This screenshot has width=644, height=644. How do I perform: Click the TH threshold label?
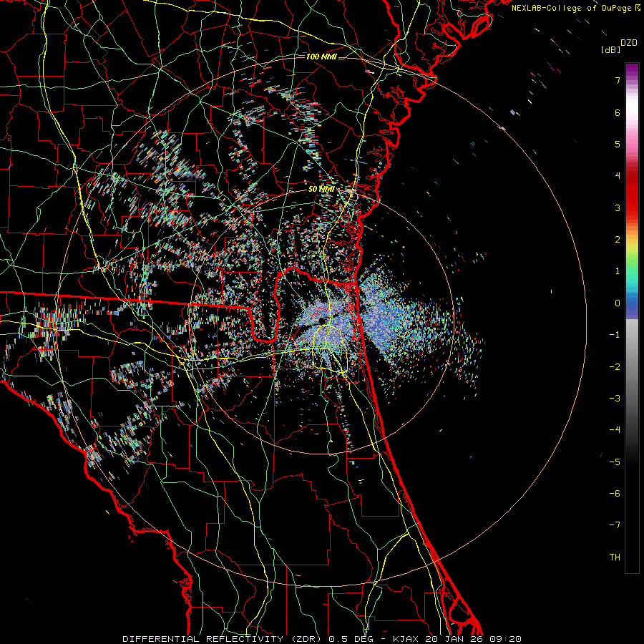tap(615, 557)
